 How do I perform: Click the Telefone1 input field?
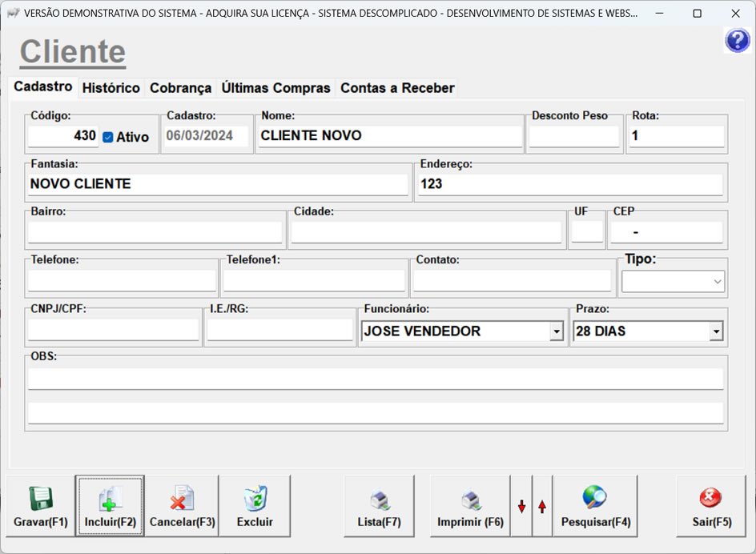click(314, 281)
